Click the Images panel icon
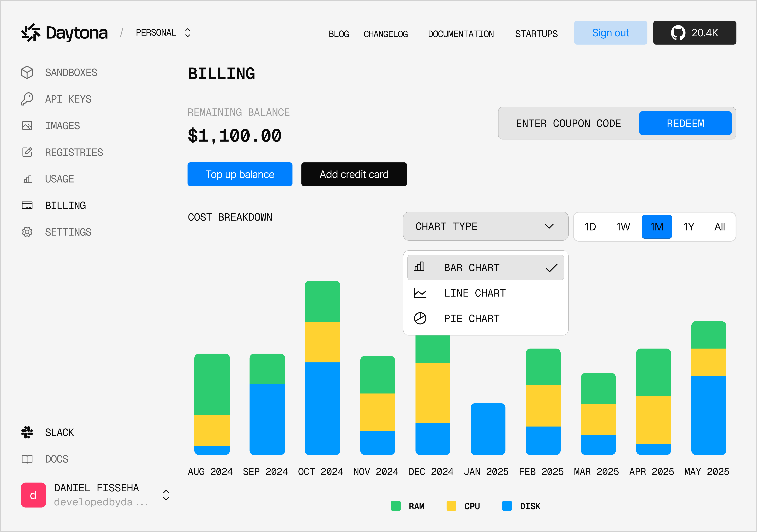The width and height of the screenshot is (757, 532). coord(27,126)
